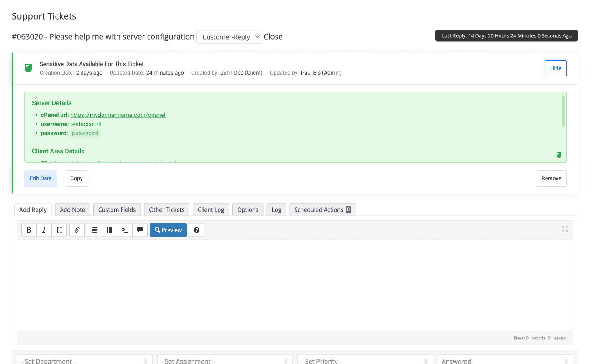This screenshot has width=592, height=364.
Task: Preview the reply message
Action: [x=168, y=230]
